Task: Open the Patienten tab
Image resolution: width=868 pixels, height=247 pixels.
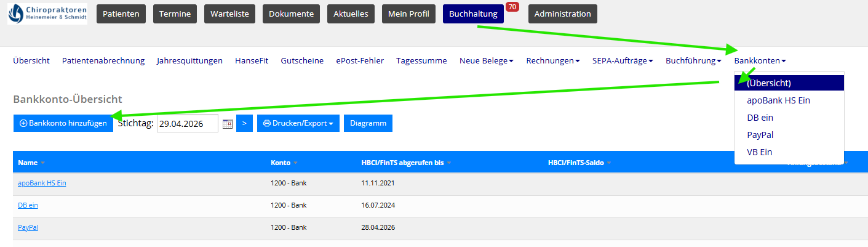Action: (x=121, y=14)
